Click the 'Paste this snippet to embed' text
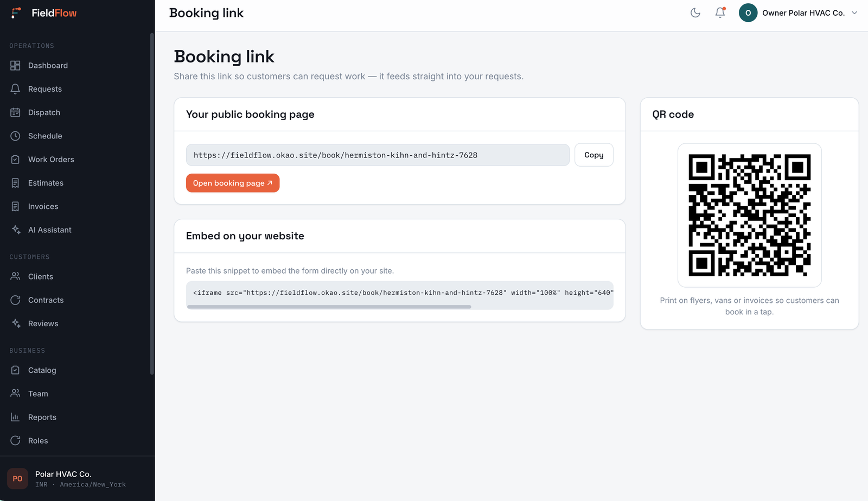Screen dimensions: 868x501 tap(290, 271)
